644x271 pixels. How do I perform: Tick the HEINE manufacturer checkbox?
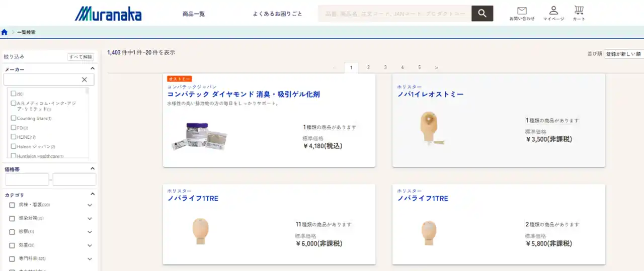pos(14,137)
